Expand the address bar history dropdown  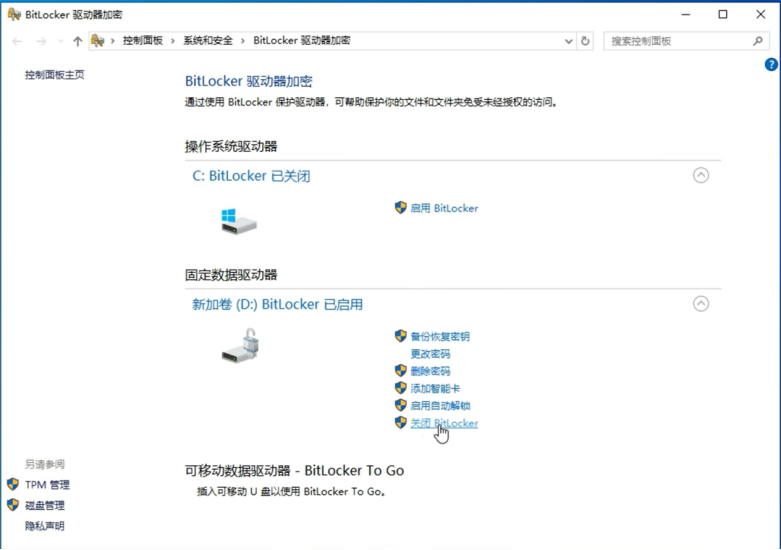(568, 41)
